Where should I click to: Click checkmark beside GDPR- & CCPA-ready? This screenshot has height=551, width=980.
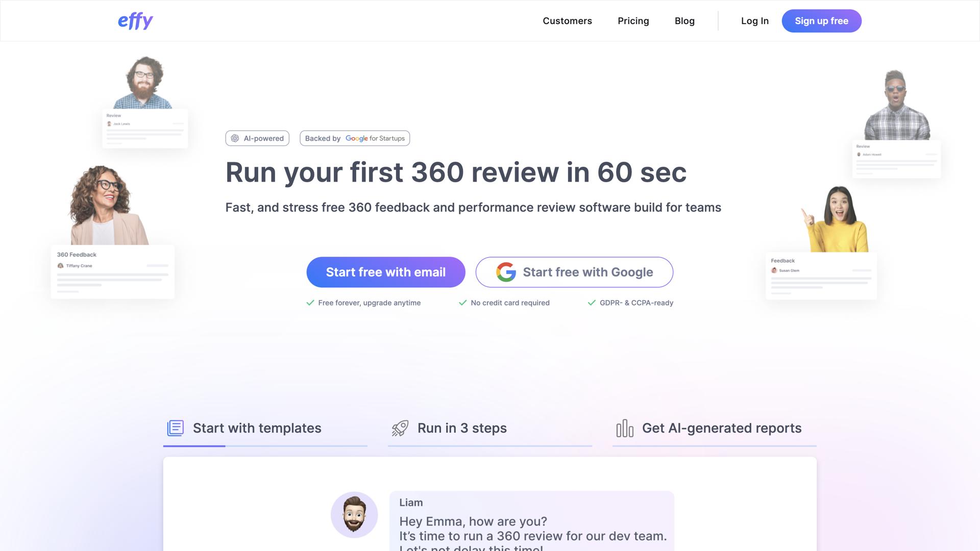coord(592,303)
